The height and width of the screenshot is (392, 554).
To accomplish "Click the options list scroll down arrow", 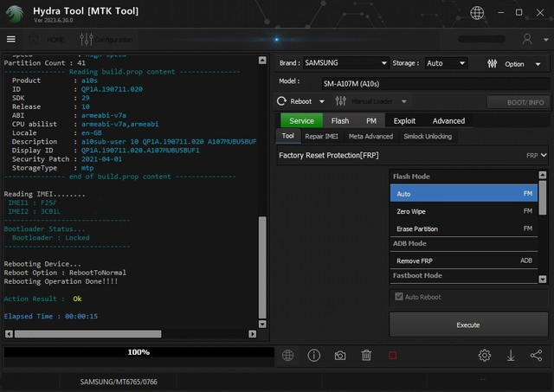I will tap(543, 280).
